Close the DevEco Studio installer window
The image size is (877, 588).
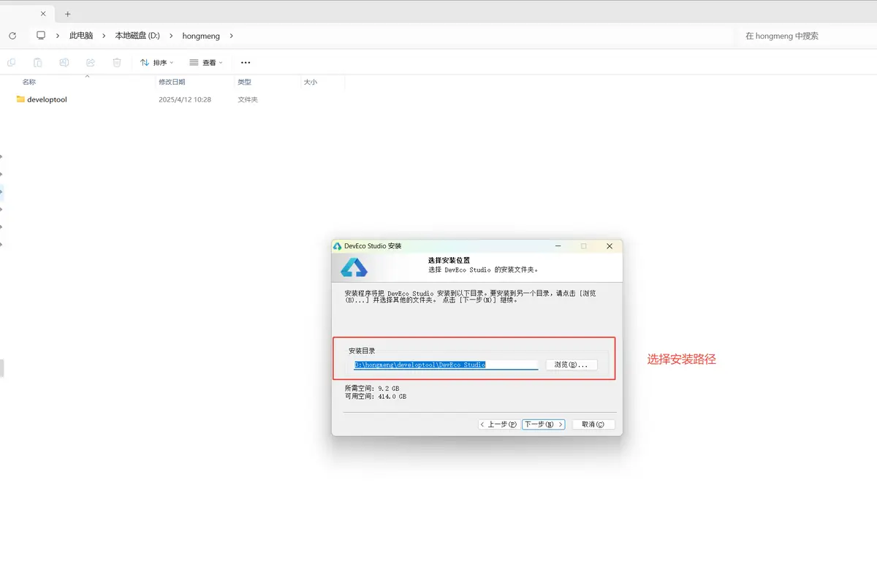click(x=610, y=246)
